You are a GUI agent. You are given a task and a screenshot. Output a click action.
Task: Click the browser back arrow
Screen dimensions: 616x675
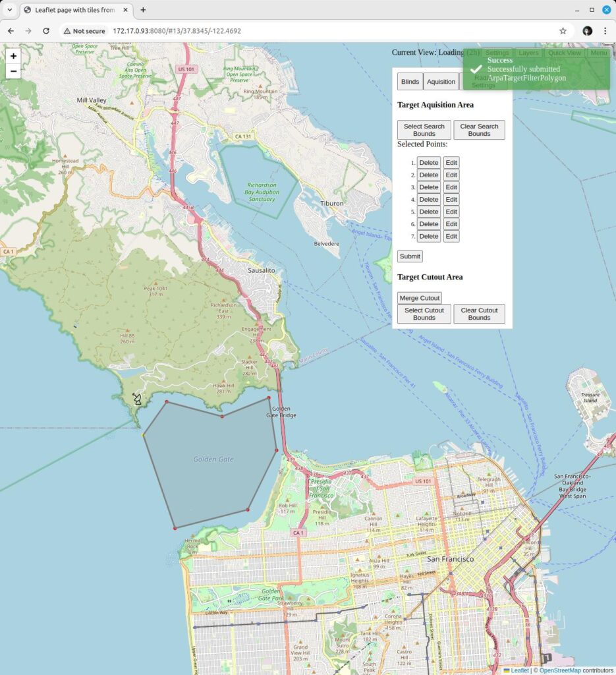(x=11, y=31)
